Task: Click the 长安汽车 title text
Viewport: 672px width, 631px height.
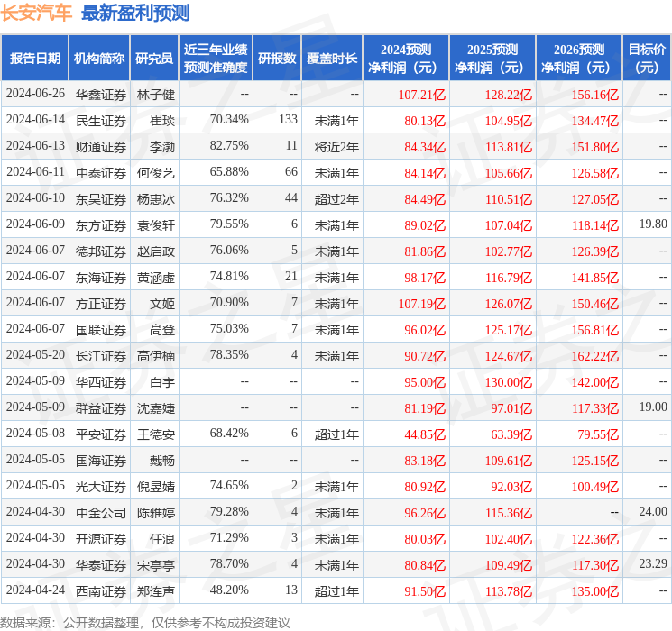Action: pos(36,13)
